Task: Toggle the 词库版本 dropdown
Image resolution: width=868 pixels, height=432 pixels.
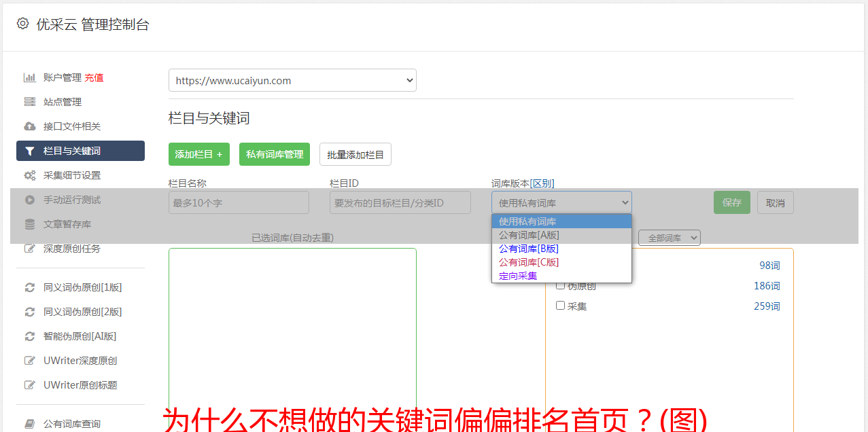Action: (x=561, y=202)
